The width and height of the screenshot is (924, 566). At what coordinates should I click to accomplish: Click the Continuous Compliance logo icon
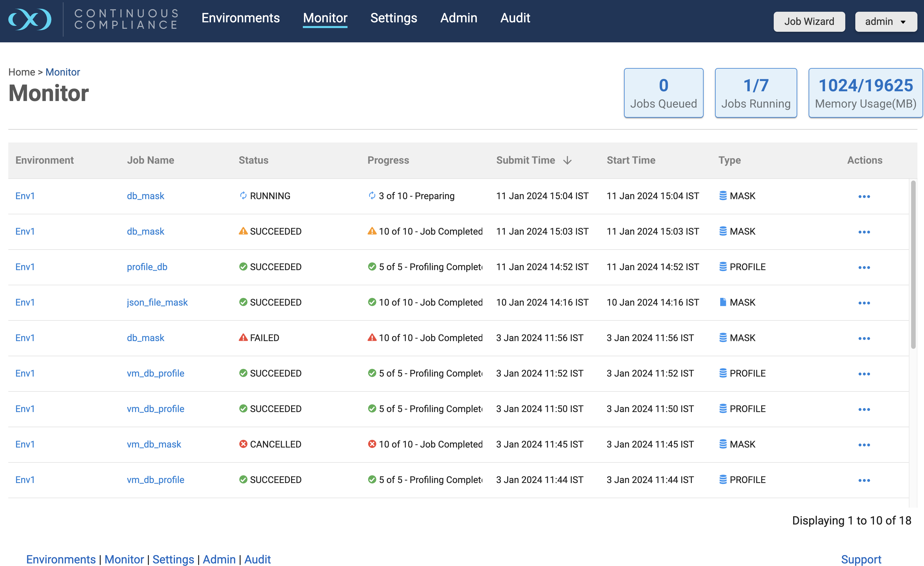point(29,19)
